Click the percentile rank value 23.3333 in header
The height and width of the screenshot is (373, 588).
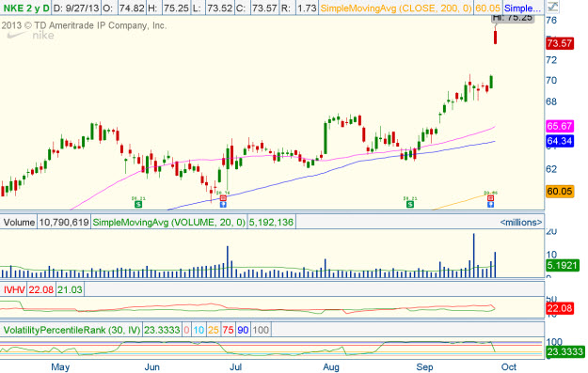click(x=162, y=330)
